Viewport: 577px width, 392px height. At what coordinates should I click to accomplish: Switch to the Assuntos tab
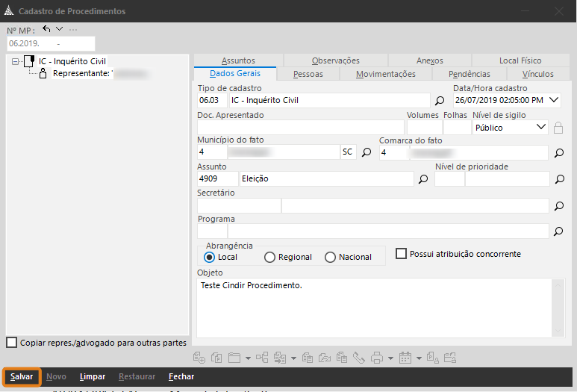coord(238,60)
